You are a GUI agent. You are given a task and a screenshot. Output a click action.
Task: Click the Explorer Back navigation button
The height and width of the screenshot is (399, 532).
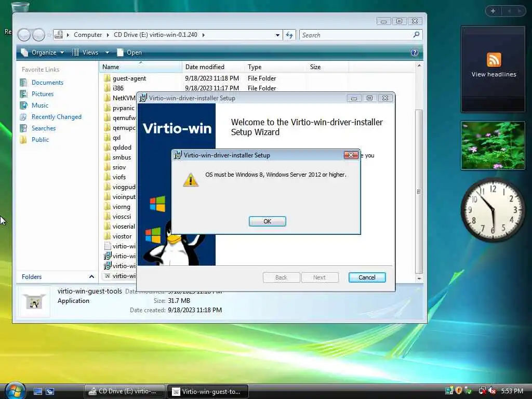pyautogui.click(x=24, y=35)
